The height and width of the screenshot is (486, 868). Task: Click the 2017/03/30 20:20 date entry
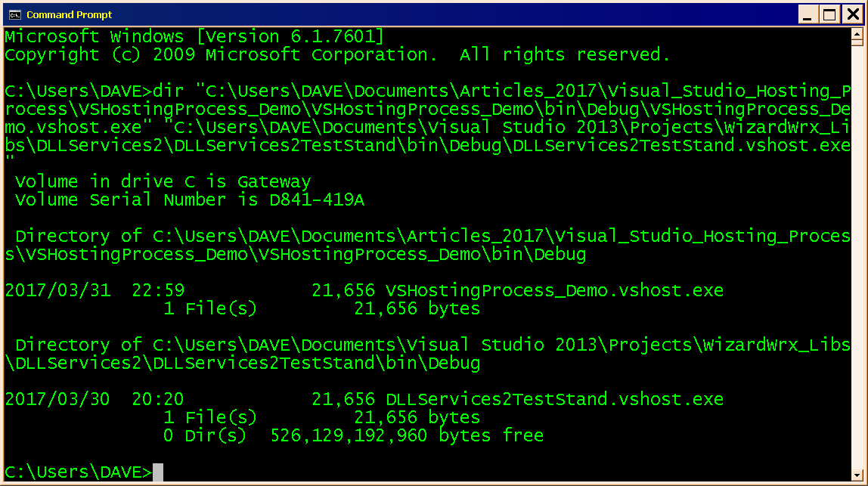95,399
